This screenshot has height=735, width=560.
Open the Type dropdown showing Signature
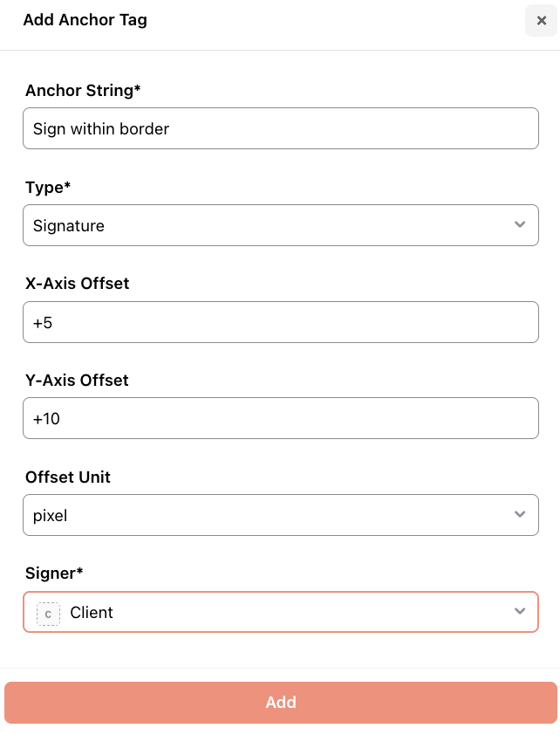pyautogui.click(x=280, y=224)
